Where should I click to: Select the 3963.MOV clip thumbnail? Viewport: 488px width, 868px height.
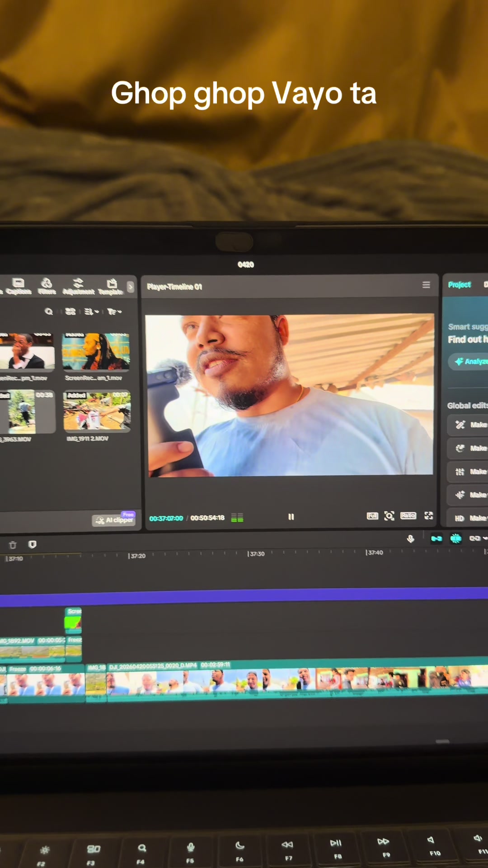tap(27, 411)
